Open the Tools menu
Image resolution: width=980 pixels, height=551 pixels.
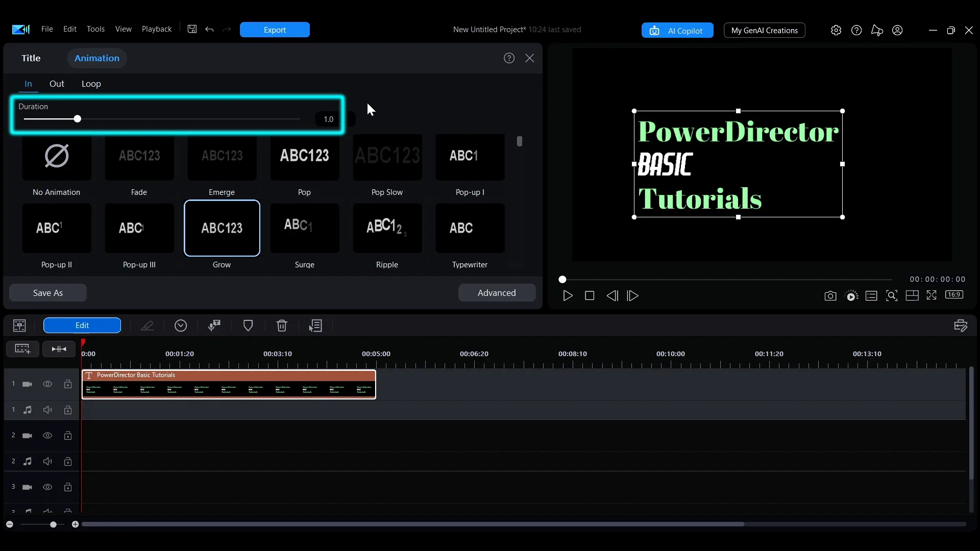(x=95, y=29)
